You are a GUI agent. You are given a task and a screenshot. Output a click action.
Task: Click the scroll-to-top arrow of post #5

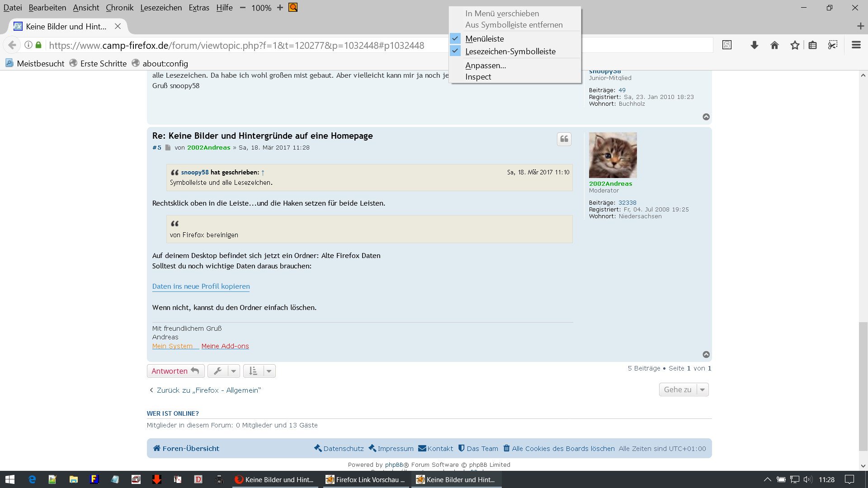pyautogui.click(x=706, y=355)
